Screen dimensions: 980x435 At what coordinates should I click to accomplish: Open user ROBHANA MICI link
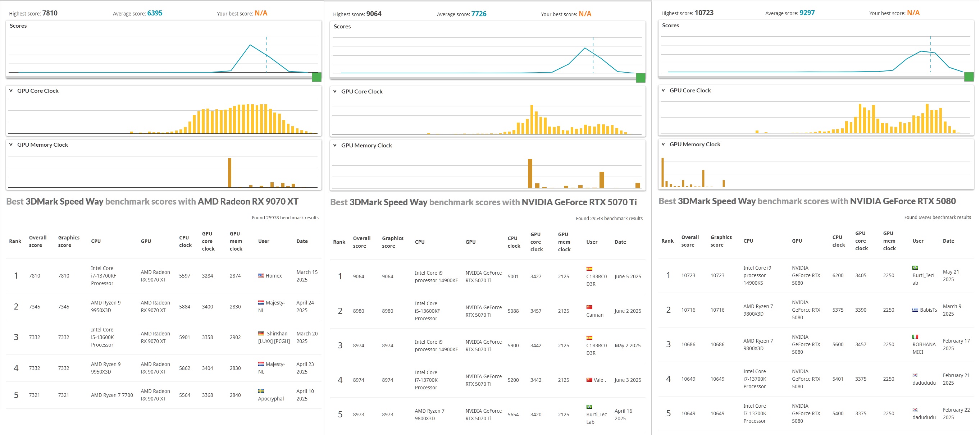pyautogui.click(x=924, y=348)
